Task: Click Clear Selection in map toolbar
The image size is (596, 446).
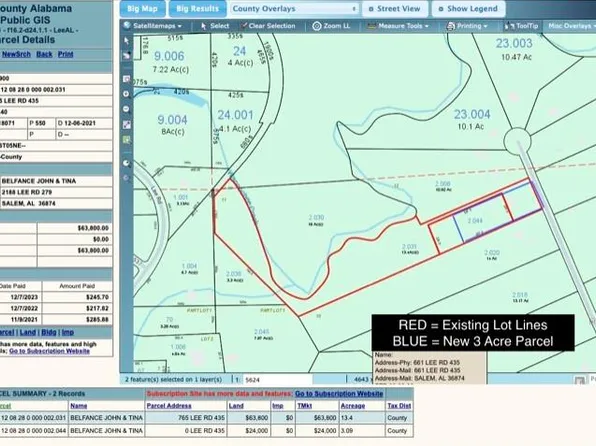Action: [268, 26]
